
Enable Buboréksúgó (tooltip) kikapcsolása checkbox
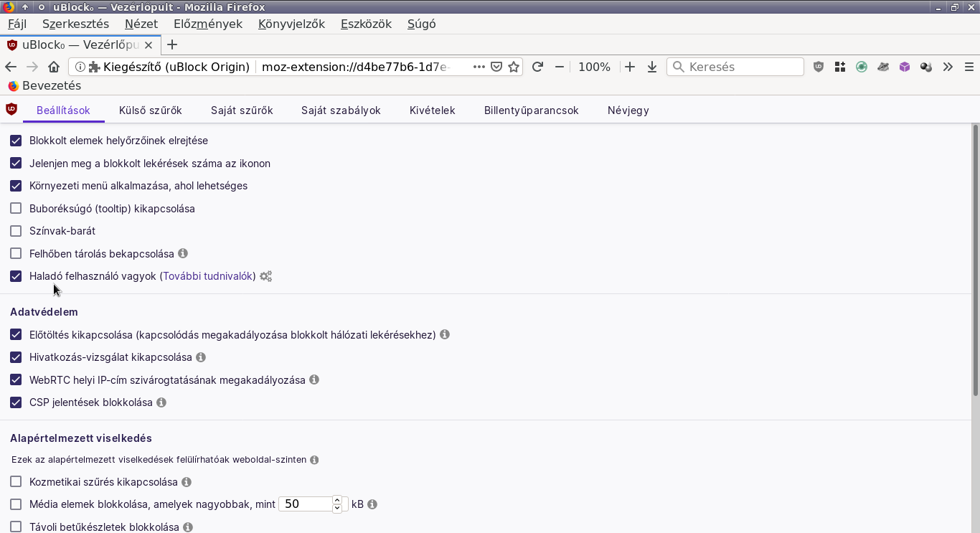(x=16, y=209)
